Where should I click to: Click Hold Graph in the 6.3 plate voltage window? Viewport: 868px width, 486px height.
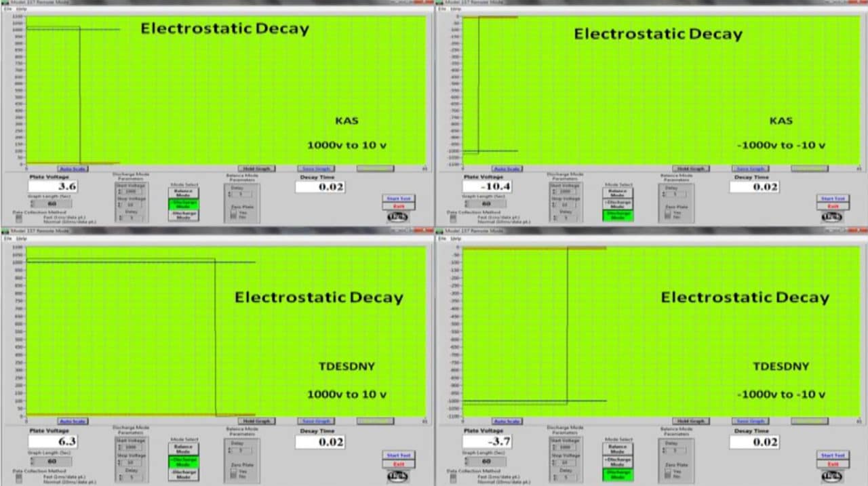tap(256, 421)
